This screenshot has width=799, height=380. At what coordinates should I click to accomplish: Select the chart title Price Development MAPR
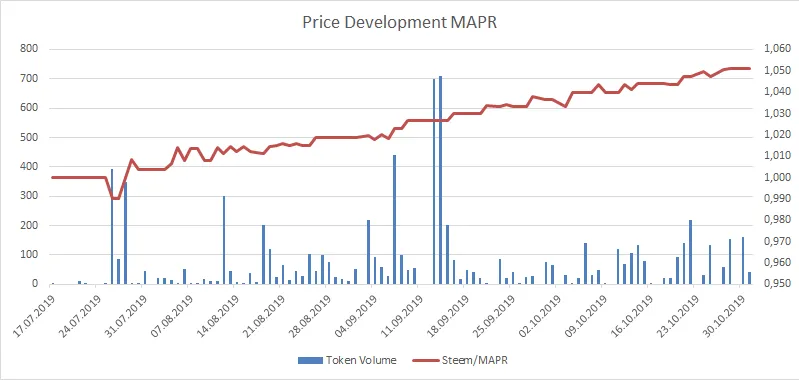point(399,23)
